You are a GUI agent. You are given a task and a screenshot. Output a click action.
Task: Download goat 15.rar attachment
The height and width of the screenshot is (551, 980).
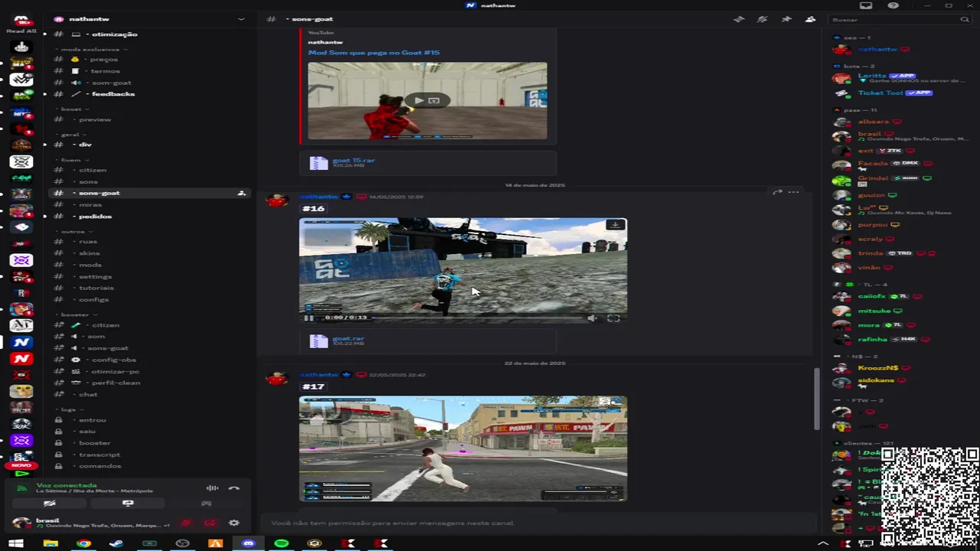click(x=353, y=161)
